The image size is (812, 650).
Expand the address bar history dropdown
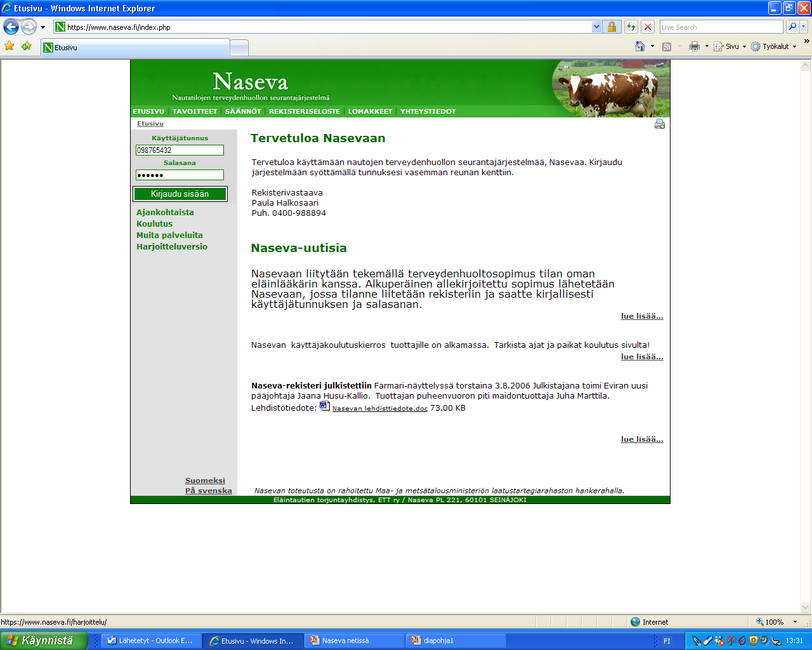coord(596,27)
